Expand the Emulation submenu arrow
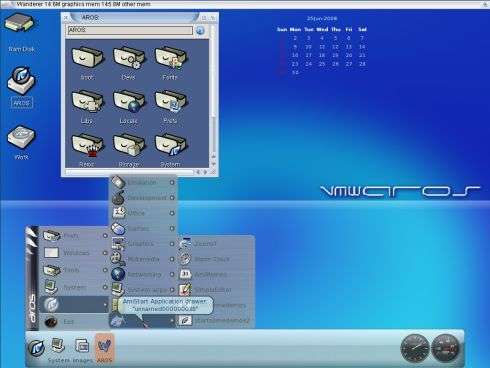This screenshot has width=490, height=368. point(172,183)
